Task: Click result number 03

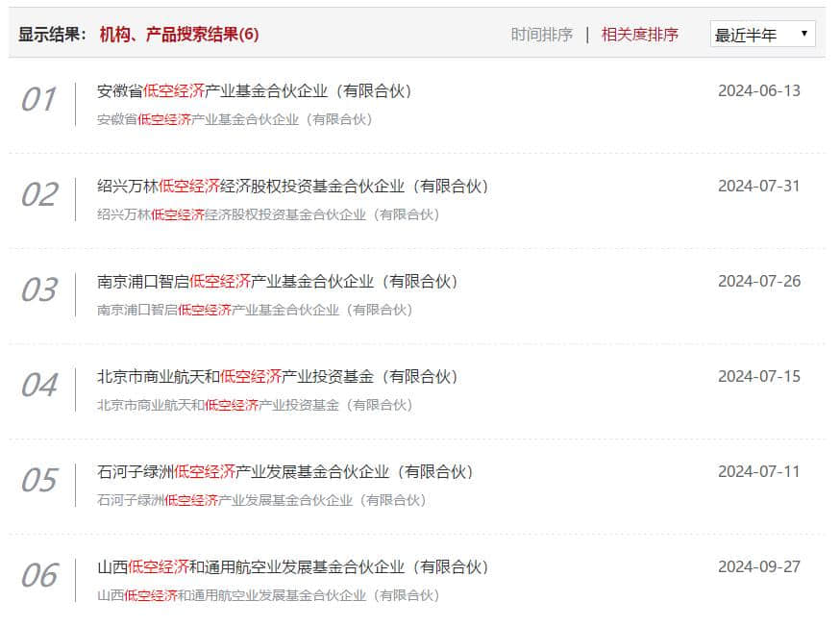Action: click(38, 289)
